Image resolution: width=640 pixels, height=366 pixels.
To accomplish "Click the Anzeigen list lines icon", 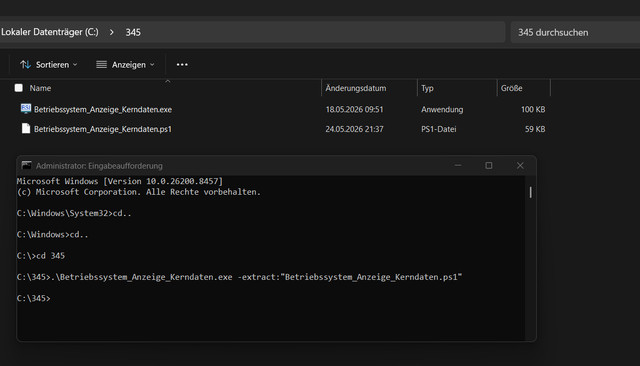I will pyautogui.click(x=101, y=64).
